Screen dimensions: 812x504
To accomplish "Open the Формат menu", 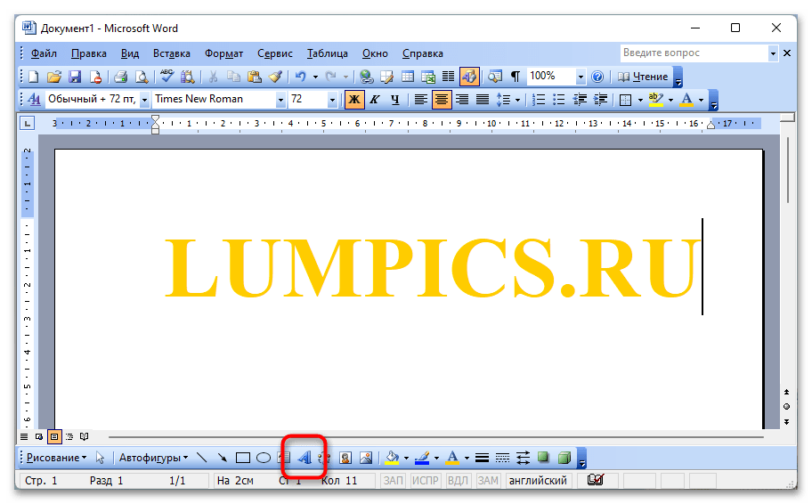I will tap(223, 53).
